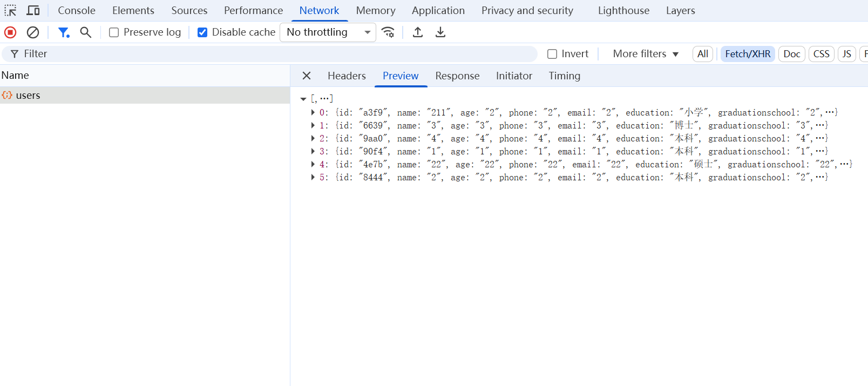Open the More filters dropdown
This screenshot has width=868, height=386.
point(646,54)
